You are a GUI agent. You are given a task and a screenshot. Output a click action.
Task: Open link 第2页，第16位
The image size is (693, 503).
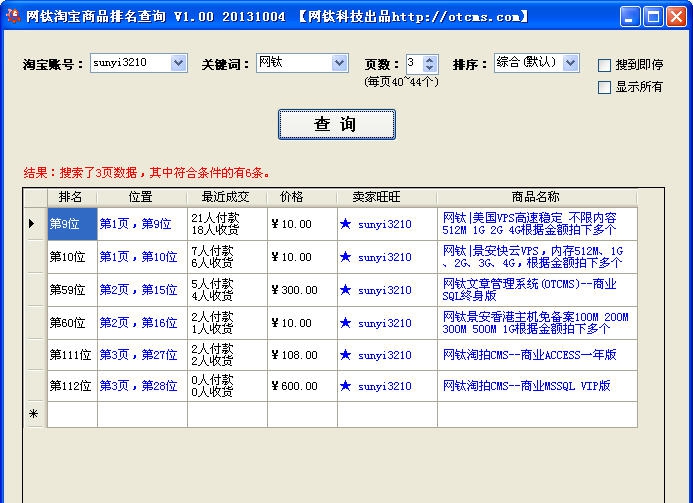138,323
